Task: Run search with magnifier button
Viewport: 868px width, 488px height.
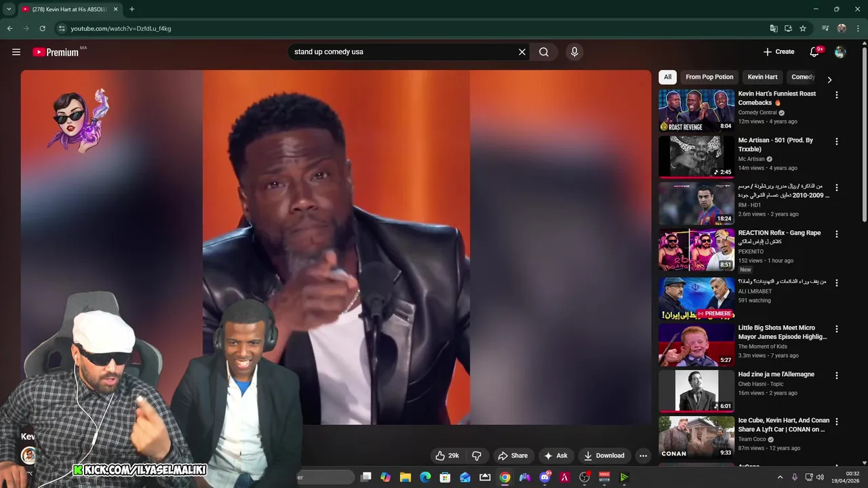Action: (x=544, y=52)
